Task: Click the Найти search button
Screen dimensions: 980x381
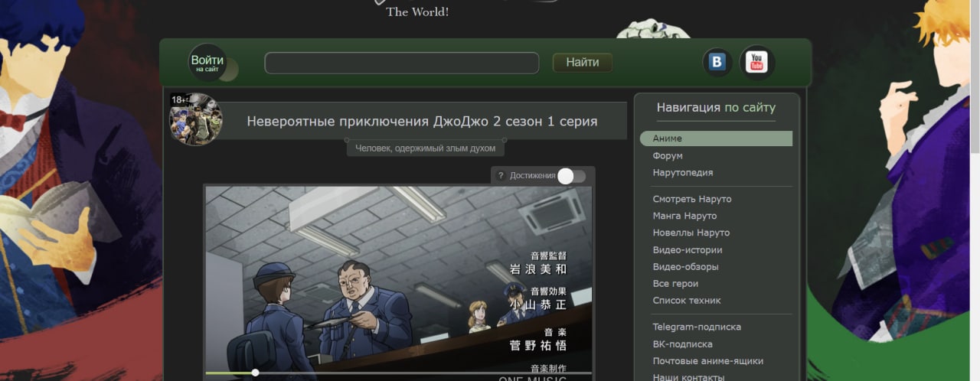Action: coord(583,63)
